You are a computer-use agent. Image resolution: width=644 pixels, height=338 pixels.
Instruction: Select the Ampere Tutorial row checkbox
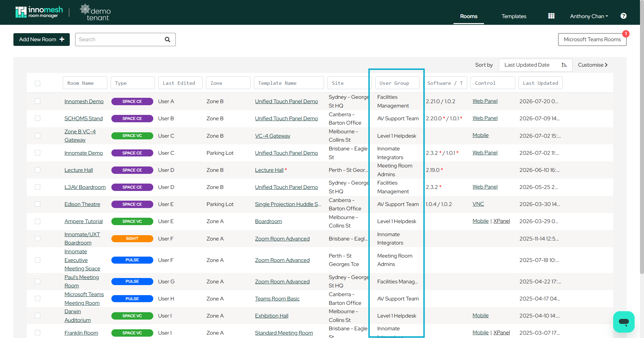(x=38, y=221)
